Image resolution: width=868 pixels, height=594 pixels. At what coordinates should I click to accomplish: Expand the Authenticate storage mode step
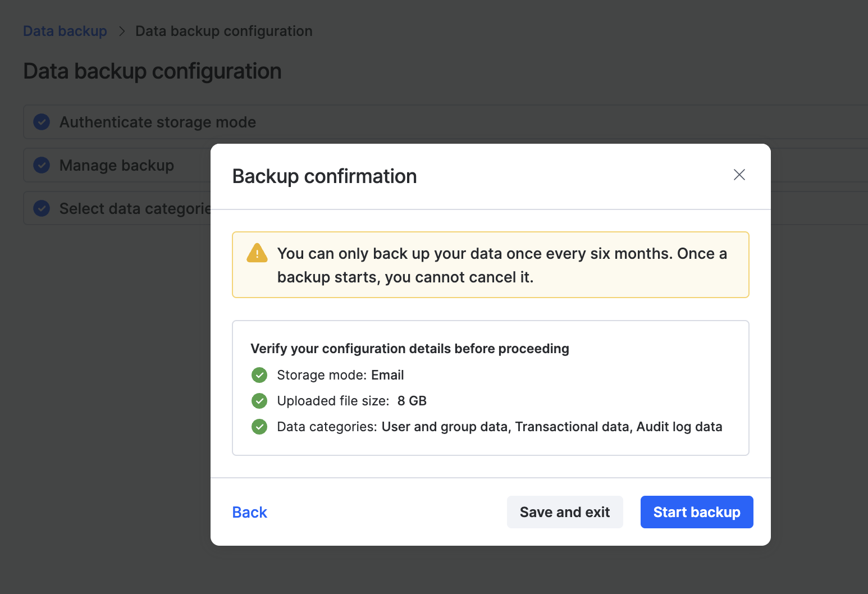coord(445,122)
